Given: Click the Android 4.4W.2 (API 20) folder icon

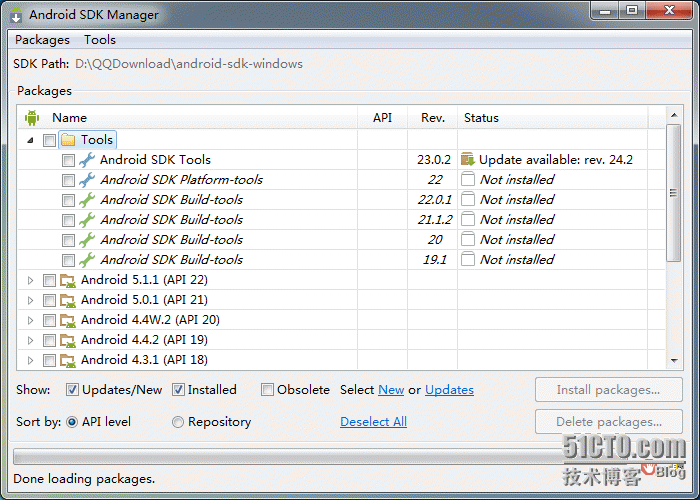Looking at the screenshot, I should point(68,321).
